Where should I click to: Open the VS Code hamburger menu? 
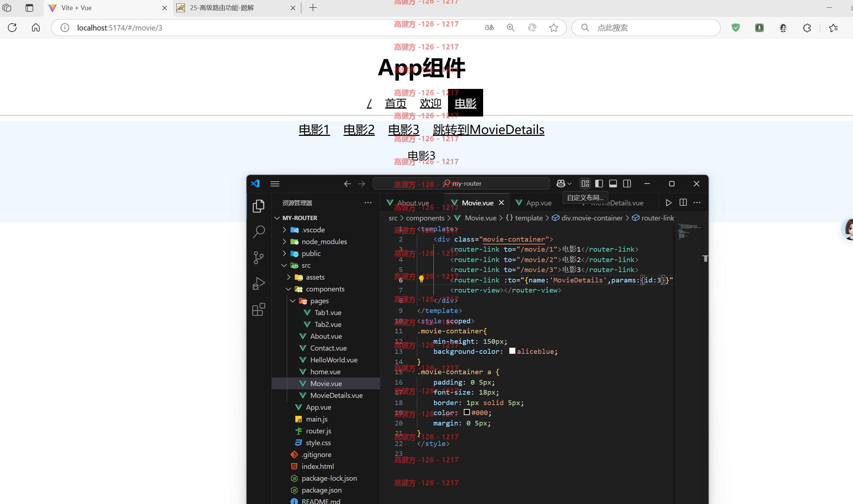[275, 184]
